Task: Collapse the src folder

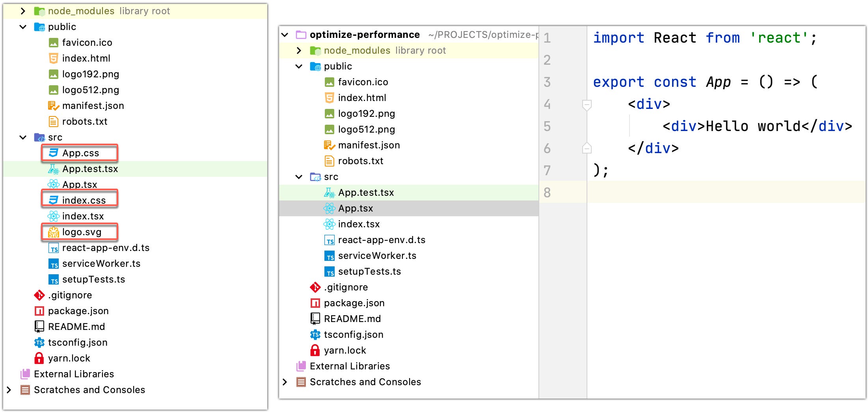Action: [22, 137]
